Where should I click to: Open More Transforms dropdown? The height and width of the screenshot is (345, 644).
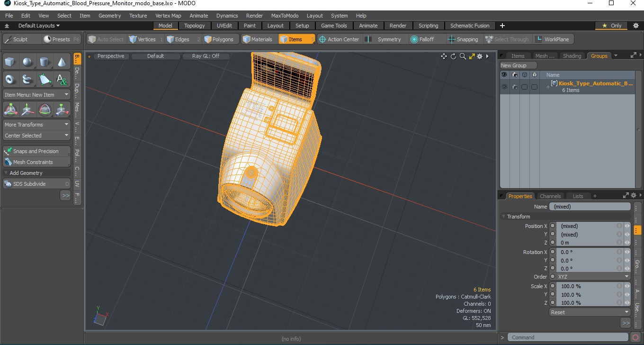coord(36,125)
